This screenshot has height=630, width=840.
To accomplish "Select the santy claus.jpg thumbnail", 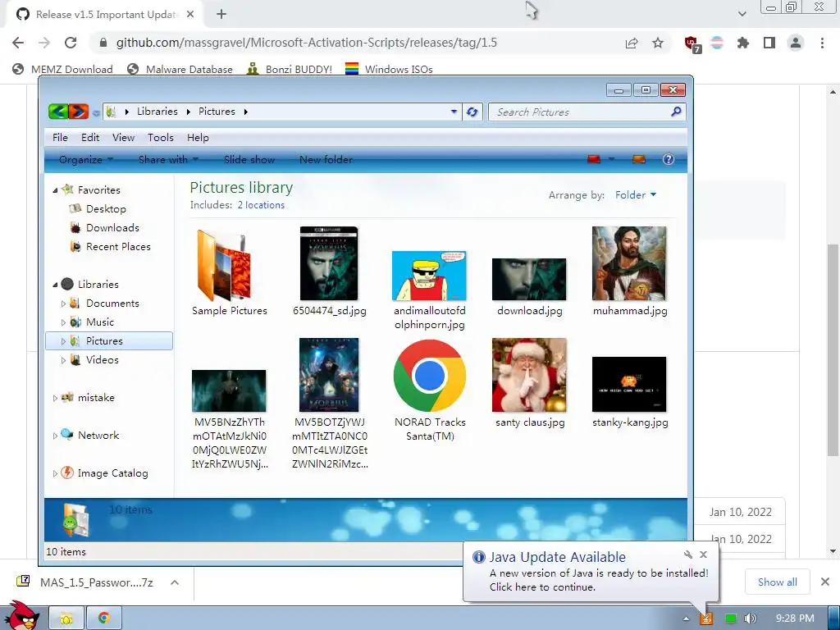I will pyautogui.click(x=529, y=376).
